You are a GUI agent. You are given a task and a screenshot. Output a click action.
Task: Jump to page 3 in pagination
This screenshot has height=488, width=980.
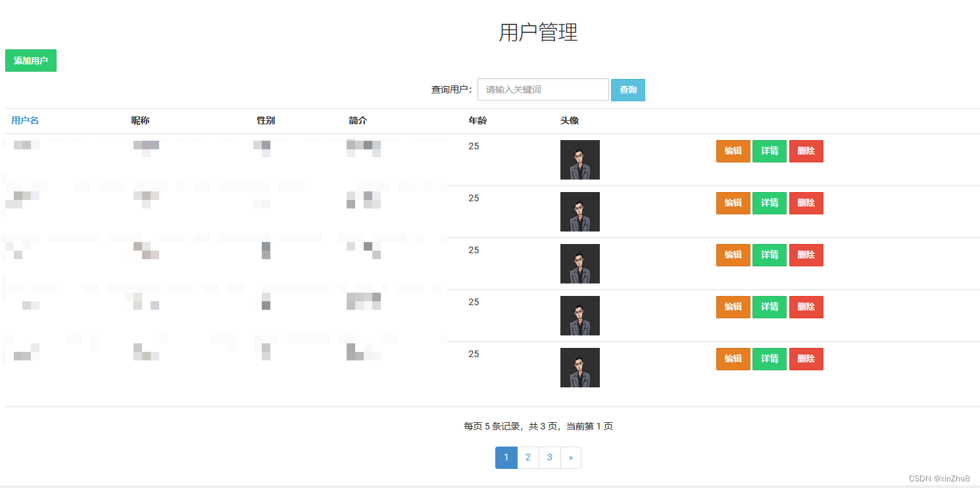[x=549, y=458]
